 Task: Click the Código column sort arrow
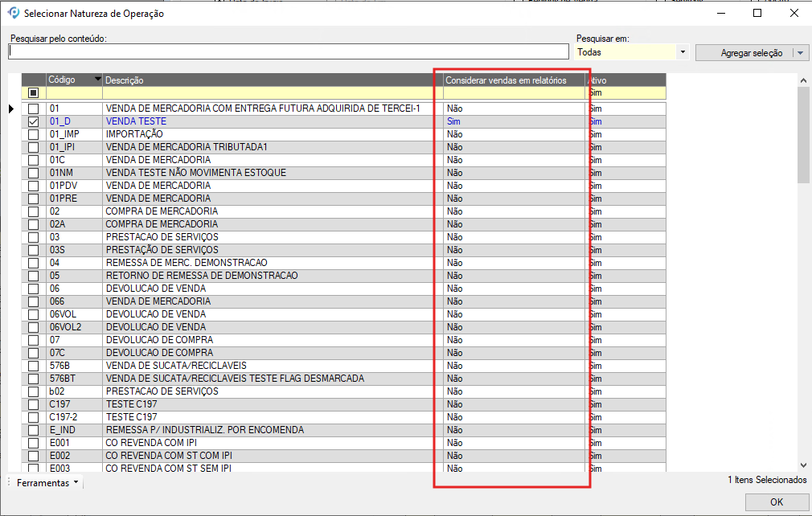click(x=98, y=80)
